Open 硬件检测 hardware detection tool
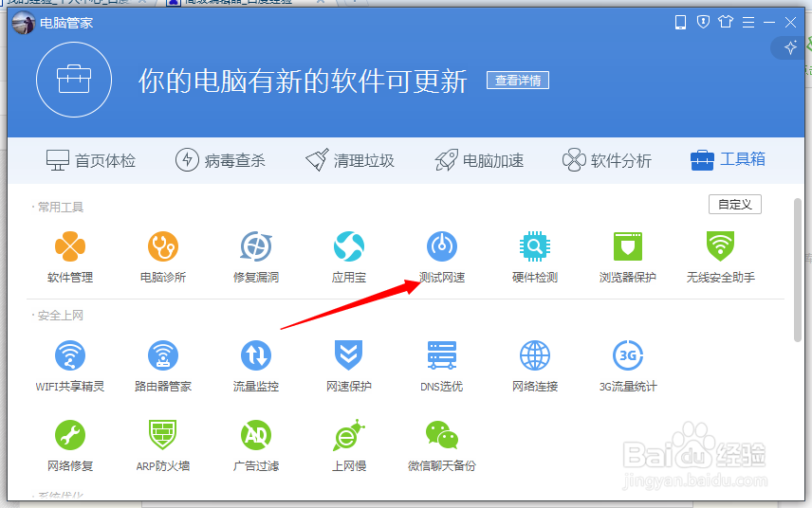812x508 pixels. click(x=535, y=257)
